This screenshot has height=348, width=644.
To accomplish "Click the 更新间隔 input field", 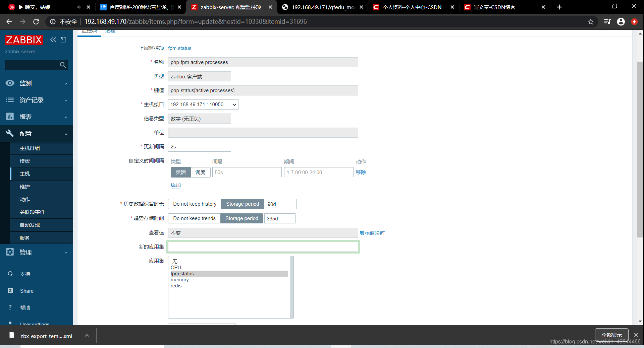I will coord(199,147).
